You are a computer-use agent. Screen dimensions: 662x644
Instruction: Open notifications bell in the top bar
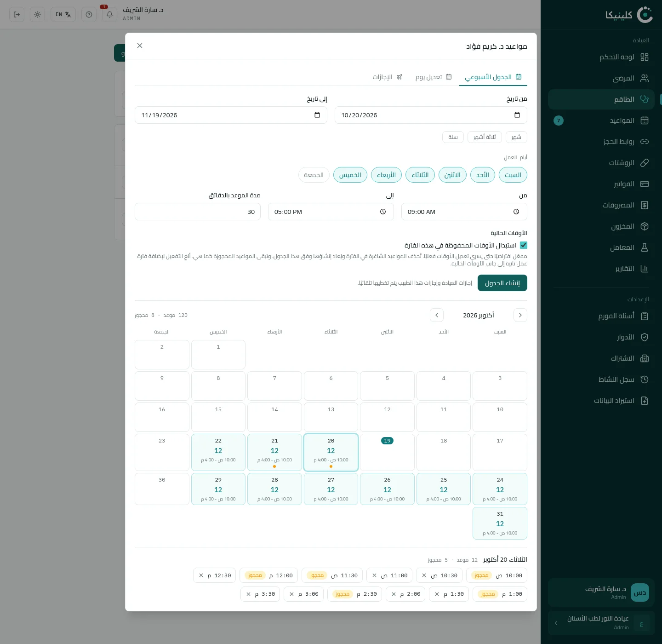tap(109, 14)
